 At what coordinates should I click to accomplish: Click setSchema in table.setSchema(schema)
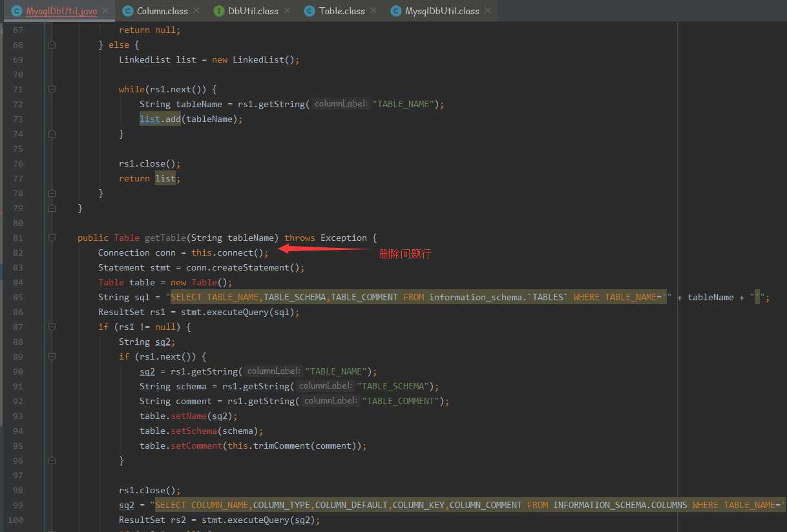194,431
